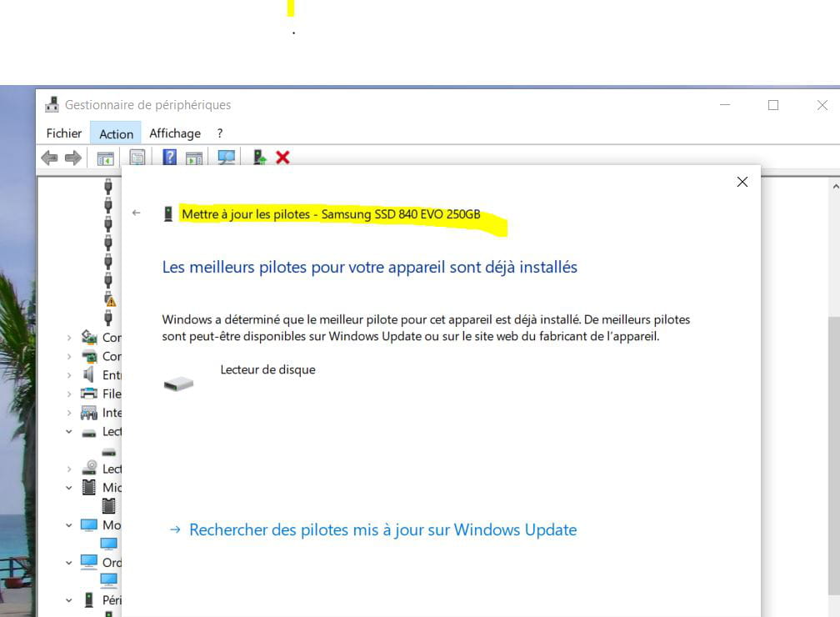
Task: Expand the collapsed Lect optical drives category
Action: pyautogui.click(x=69, y=469)
